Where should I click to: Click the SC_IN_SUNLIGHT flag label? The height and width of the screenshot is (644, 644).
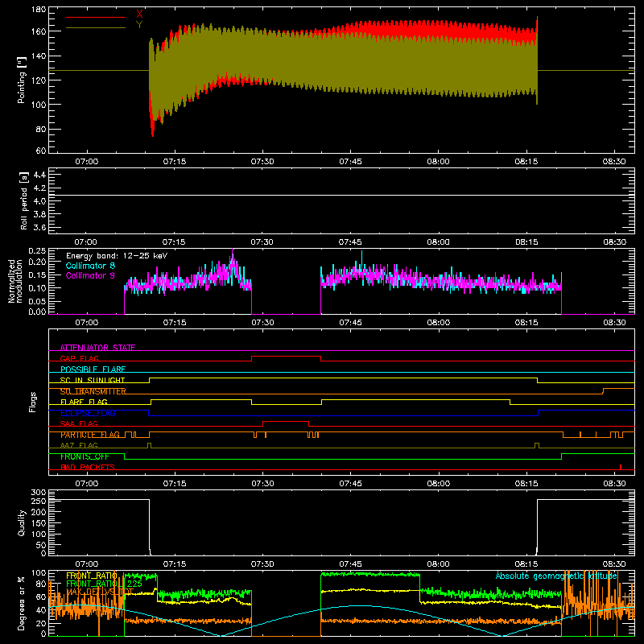93,380
